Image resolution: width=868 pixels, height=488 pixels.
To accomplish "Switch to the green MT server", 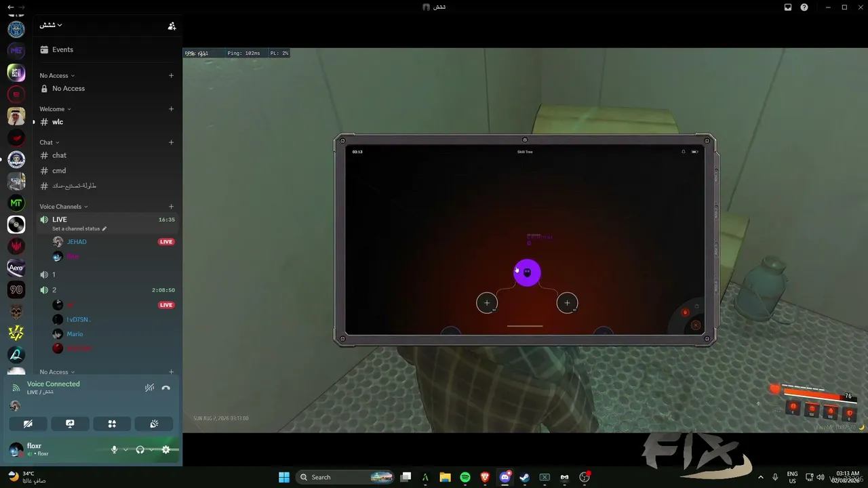I will [x=16, y=203].
